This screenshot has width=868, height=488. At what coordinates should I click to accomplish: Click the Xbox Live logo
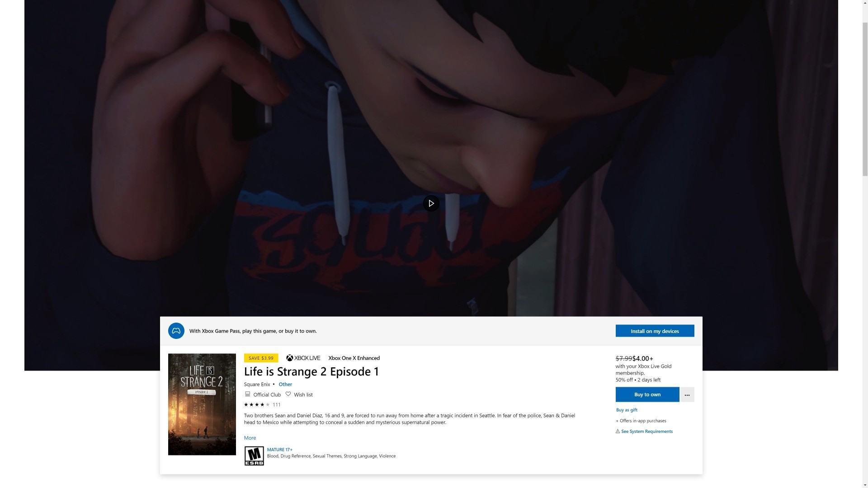(303, 358)
